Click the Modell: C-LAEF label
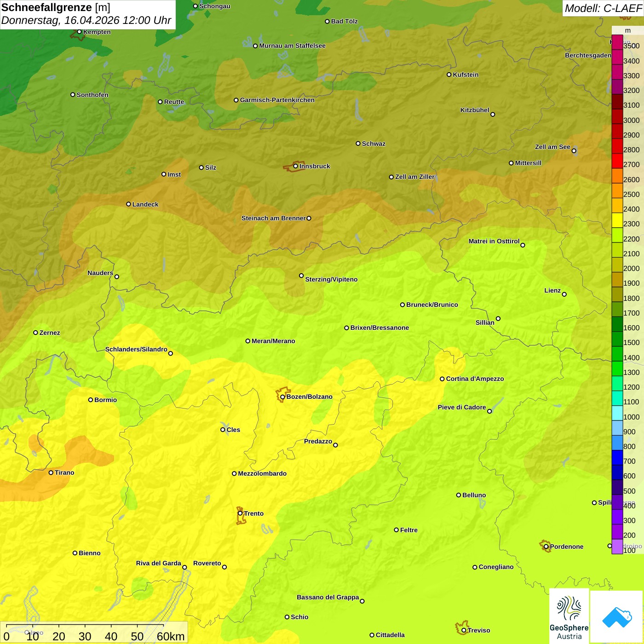Screen dimensions: 644x644 click(603, 8)
